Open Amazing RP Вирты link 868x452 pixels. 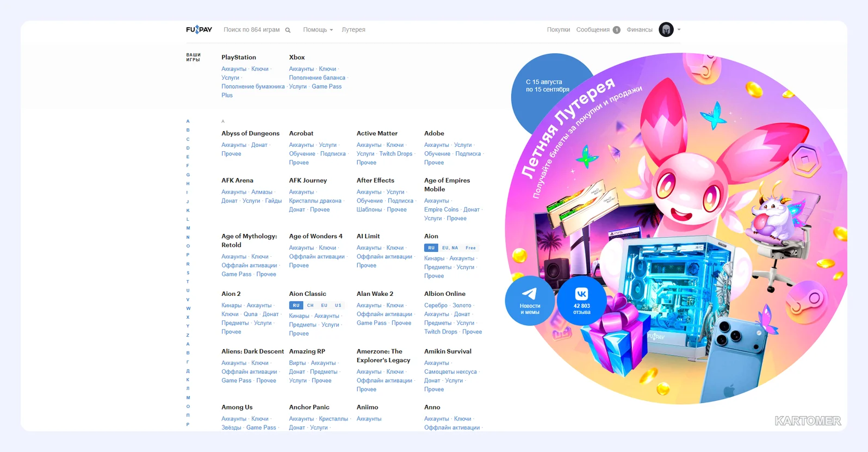click(297, 363)
